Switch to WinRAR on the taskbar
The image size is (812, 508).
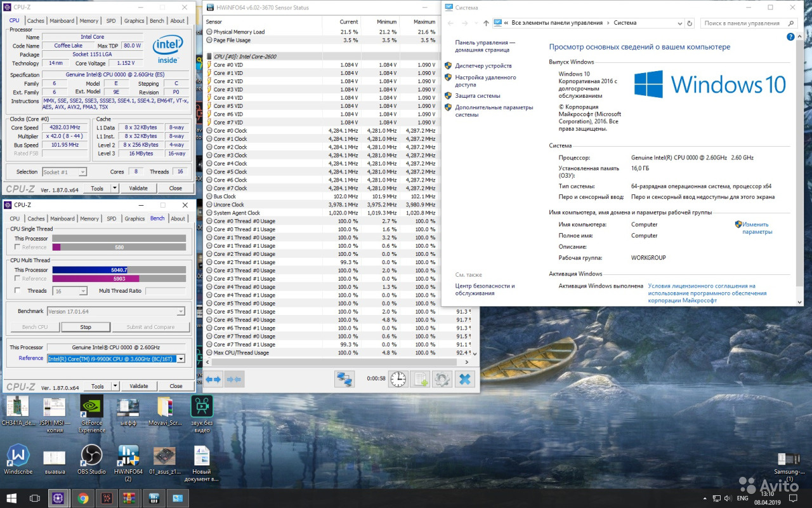[130, 498]
